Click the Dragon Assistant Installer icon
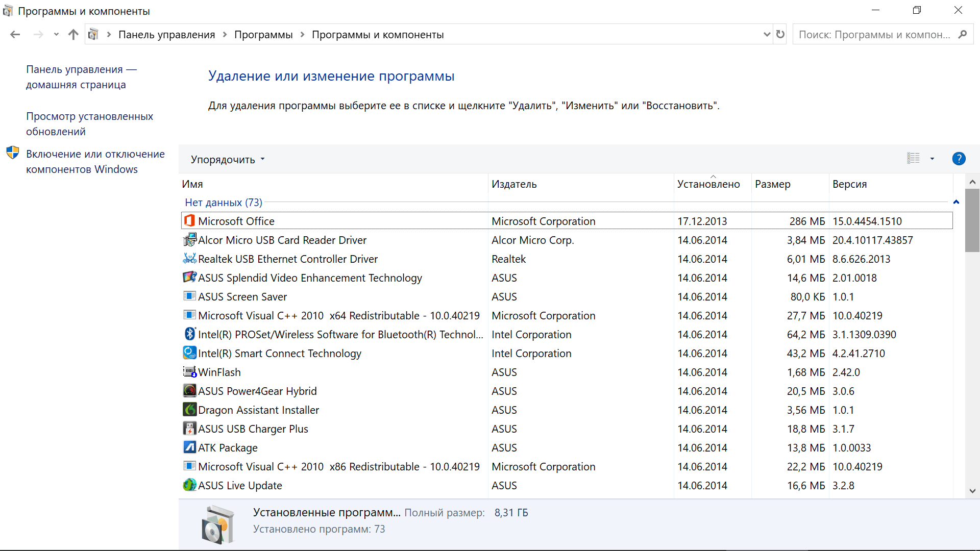Viewport: 980px width, 551px height. point(189,410)
